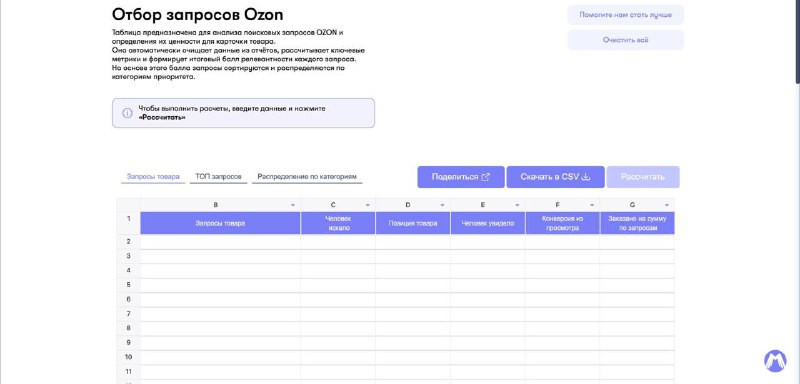
Task: Select row number 2 header
Action: (x=129, y=242)
